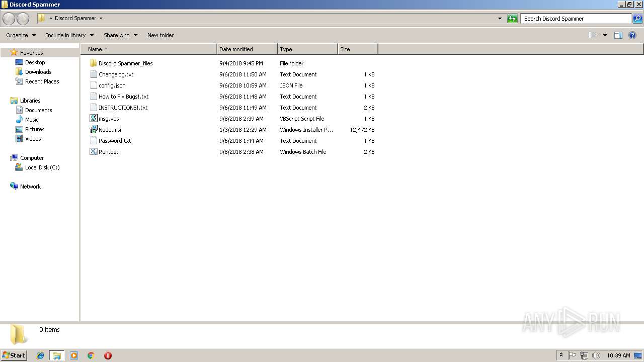Open the Organize menu
Screen dimensions: 644x362
point(21,35)
